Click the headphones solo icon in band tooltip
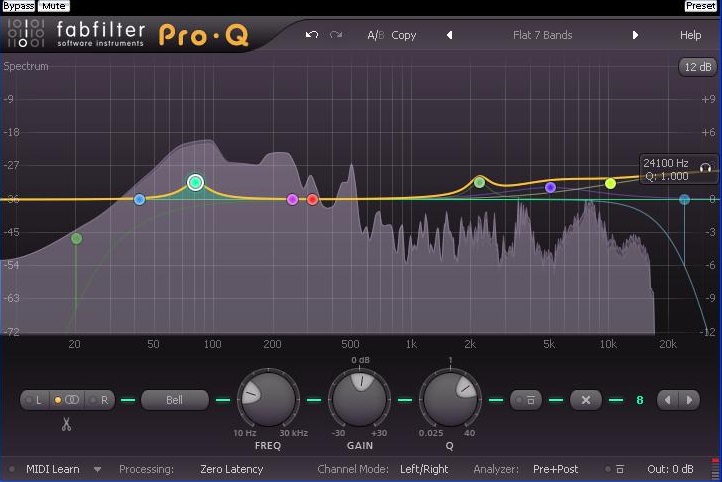 coord(705,168)
